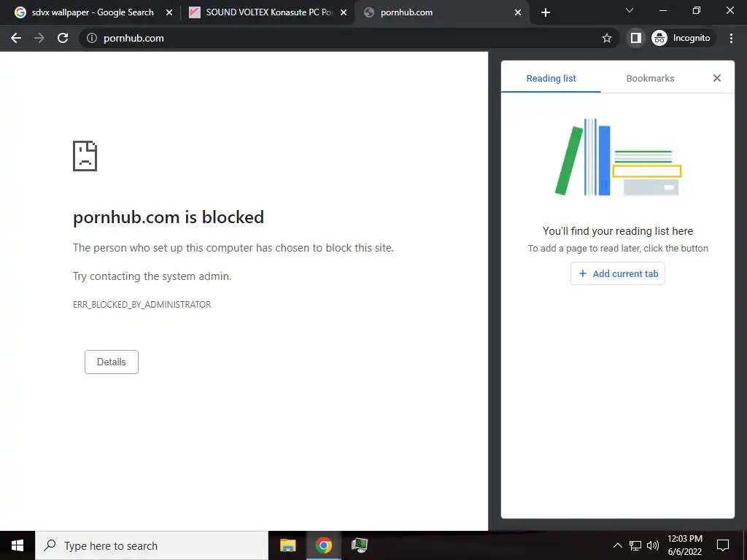This screenshot has height=560, width=747.
Task: Open a new tab with the plus button
Action: tap(546, 13)
